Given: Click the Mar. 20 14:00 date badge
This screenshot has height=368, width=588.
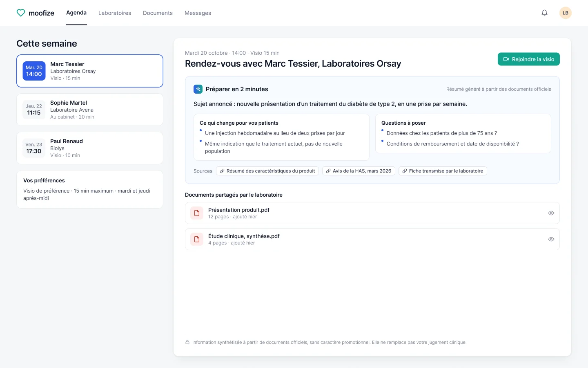Looking at the screenshot, I should [x=34, y=71].
